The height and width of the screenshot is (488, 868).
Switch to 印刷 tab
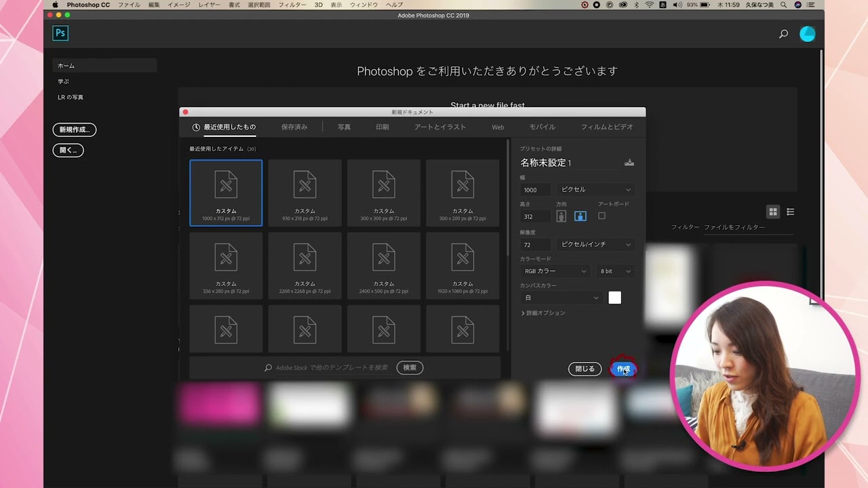point(382,127)
